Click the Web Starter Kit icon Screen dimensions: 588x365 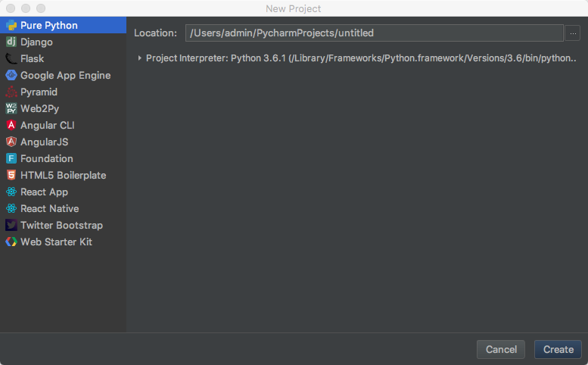pyautogui.click(x=11, y=242)
